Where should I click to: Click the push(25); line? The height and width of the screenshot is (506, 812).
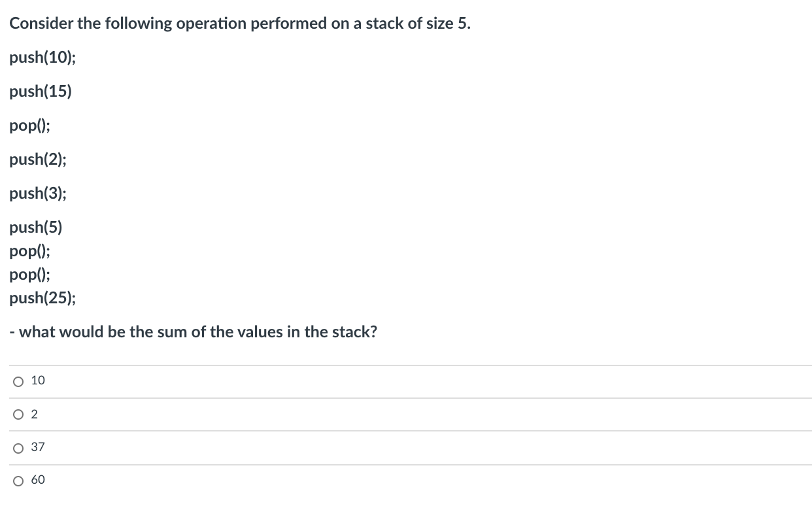[42, 298]
